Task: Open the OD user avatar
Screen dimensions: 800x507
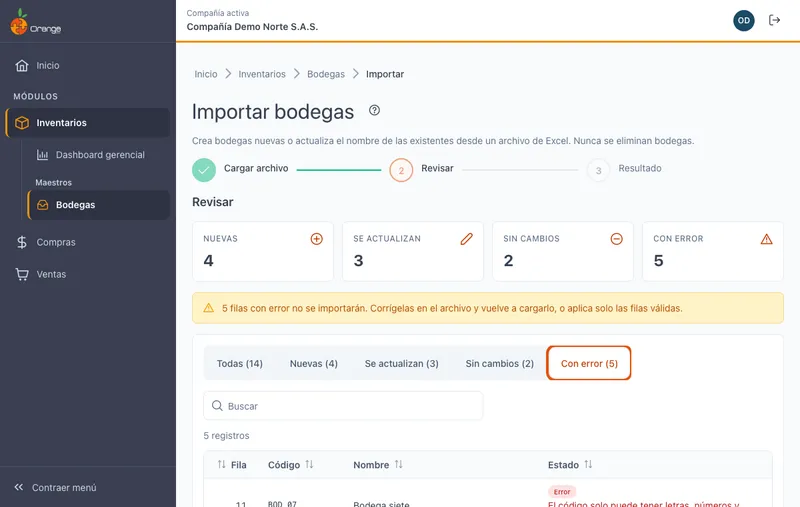Action: pos(743,20)
